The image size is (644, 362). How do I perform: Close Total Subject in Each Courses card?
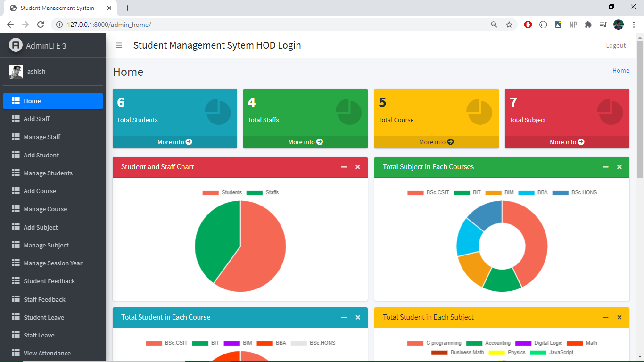point(619,167)
